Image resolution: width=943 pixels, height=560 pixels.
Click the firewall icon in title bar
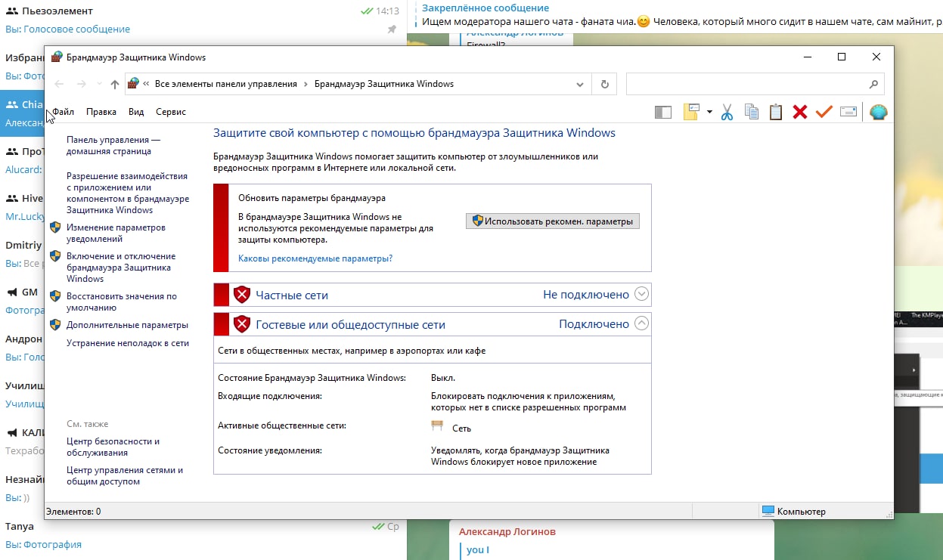(57, 57)
